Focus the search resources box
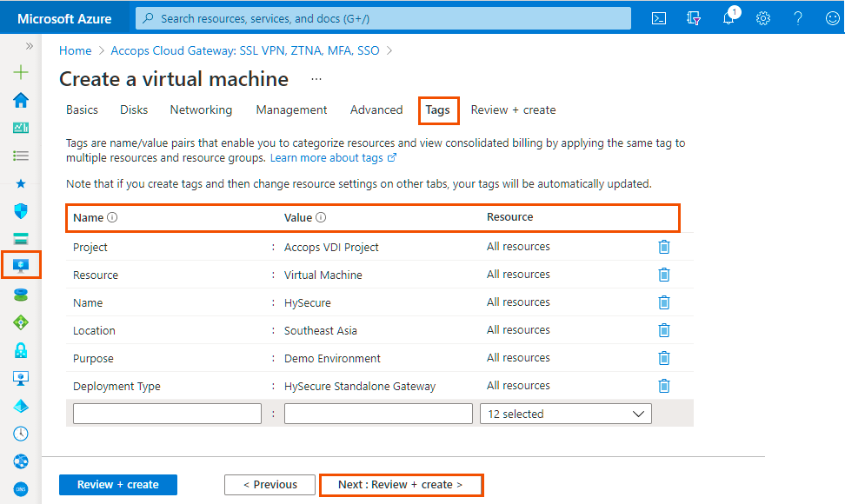845x504 pixels. coord(383,18)
